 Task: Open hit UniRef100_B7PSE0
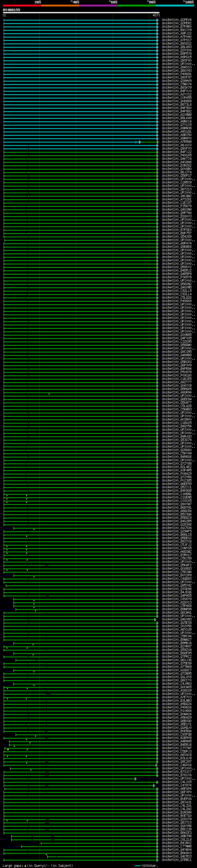pyautogui.click(x=176, y=230)
